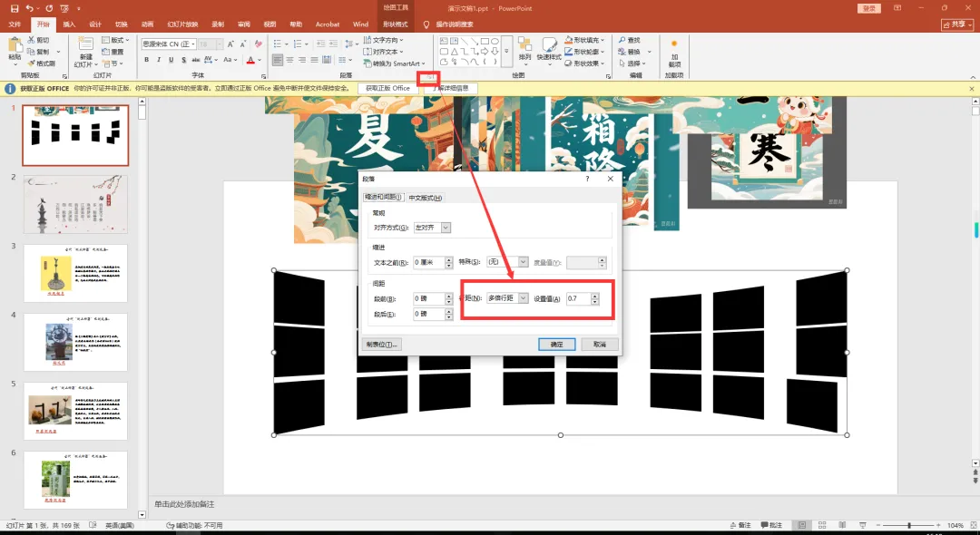Viewport: 980px width, 535px height.
Task: Justify text in ribbon
Action: click(314, 60)
